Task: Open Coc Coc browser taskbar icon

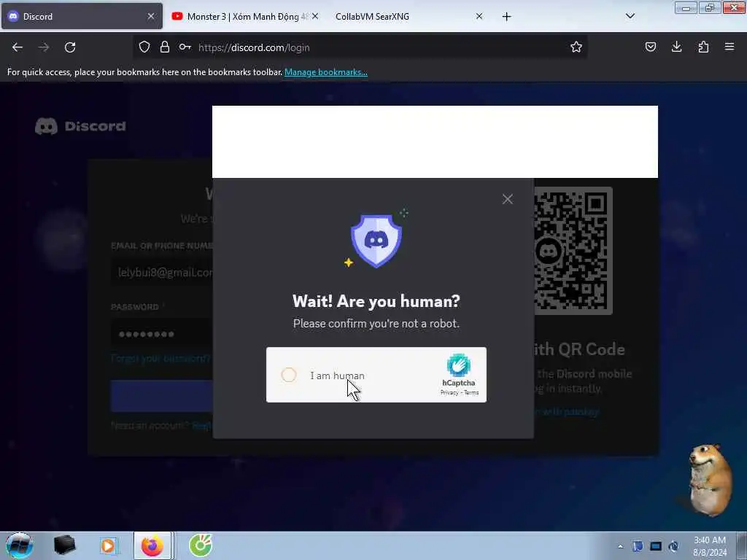Action: click(x=201, y=545)
